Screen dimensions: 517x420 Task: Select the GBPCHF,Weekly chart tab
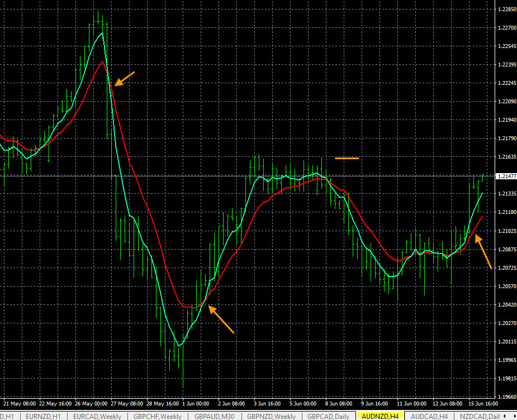click(x=158, y=416)
